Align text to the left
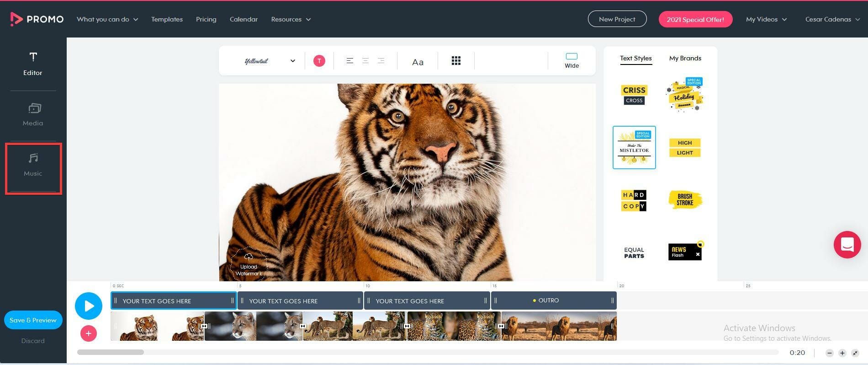 point(349,61)
